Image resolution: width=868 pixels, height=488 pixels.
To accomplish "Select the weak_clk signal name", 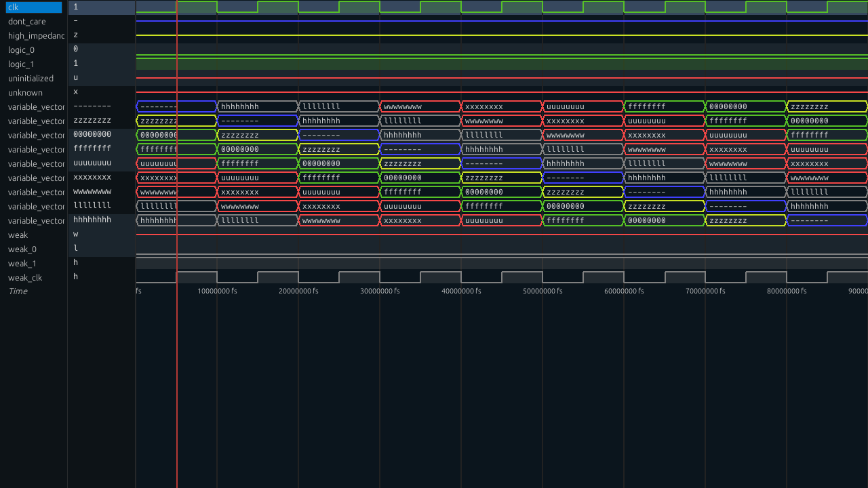I will coord(25,277).
